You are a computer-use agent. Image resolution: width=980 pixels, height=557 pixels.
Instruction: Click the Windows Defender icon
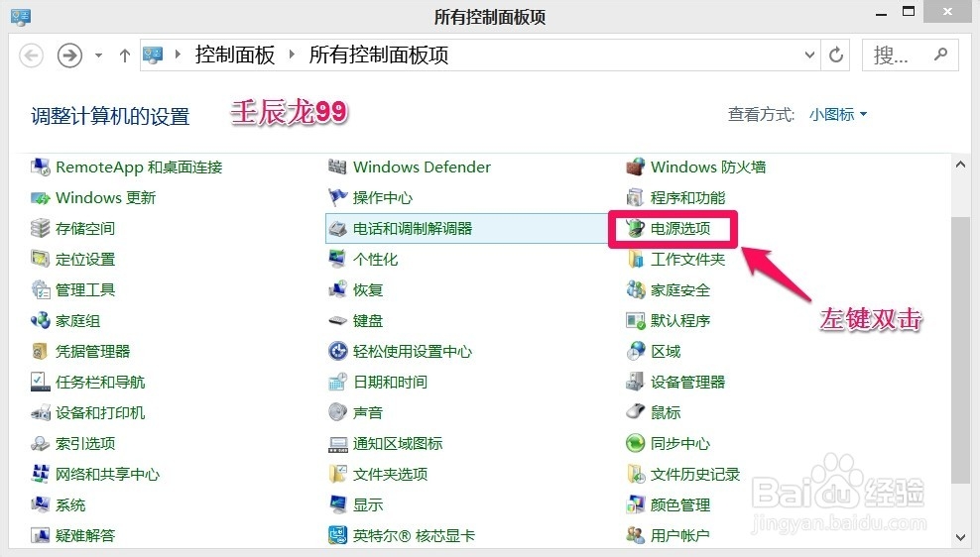point(337,167)
